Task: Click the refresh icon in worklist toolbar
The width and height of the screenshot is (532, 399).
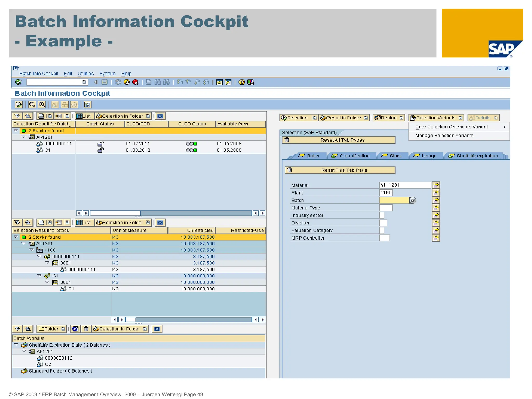Action: [x=75, y=329]
